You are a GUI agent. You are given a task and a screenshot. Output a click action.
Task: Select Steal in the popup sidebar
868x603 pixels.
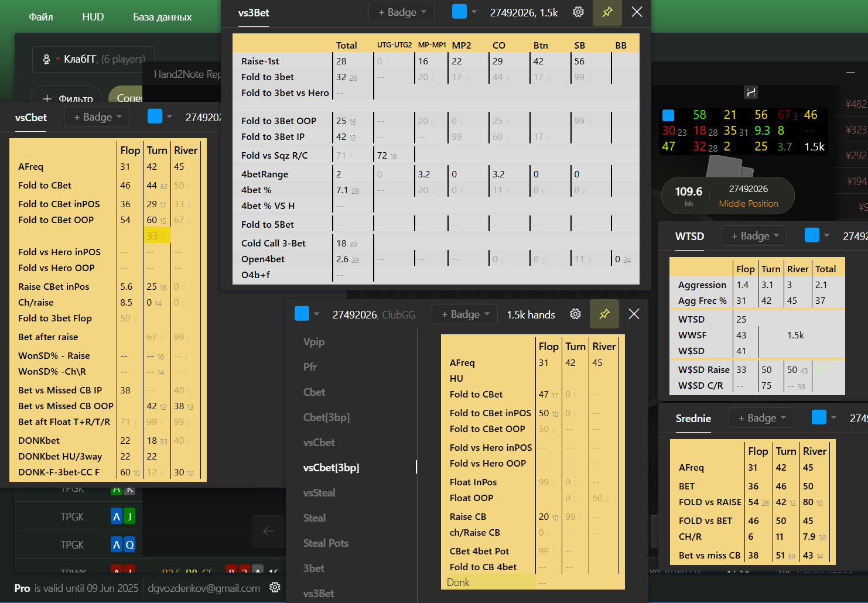click(x=315, y=518)
